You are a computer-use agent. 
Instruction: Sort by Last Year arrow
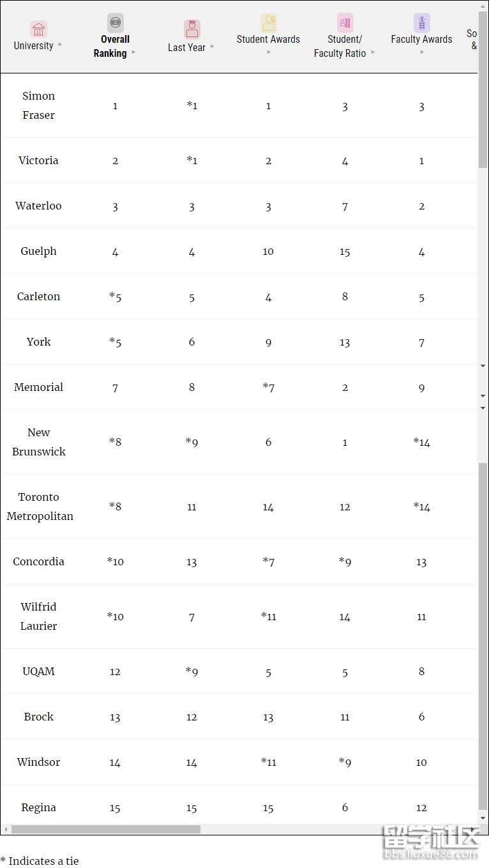pyautogui.click(x=213, y=46)
